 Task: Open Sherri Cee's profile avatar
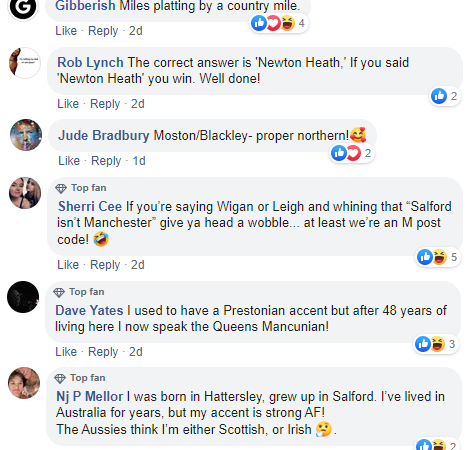25,193
